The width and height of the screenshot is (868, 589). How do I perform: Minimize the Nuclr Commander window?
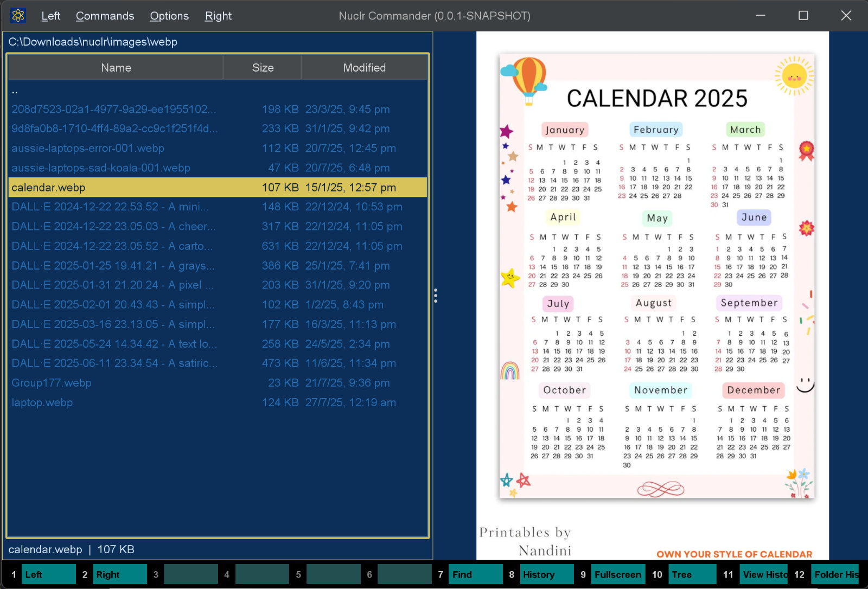[x=761, y=16]
